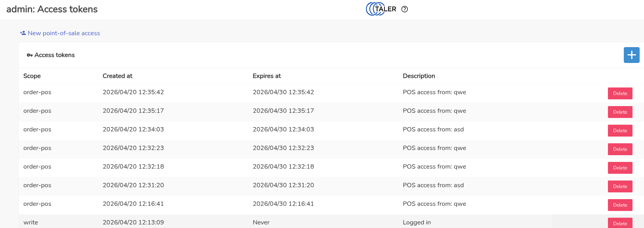The width and height of the screenshot is (644, 228).
Task: Delete the write scope Logged in token
Action: (620, 223)
